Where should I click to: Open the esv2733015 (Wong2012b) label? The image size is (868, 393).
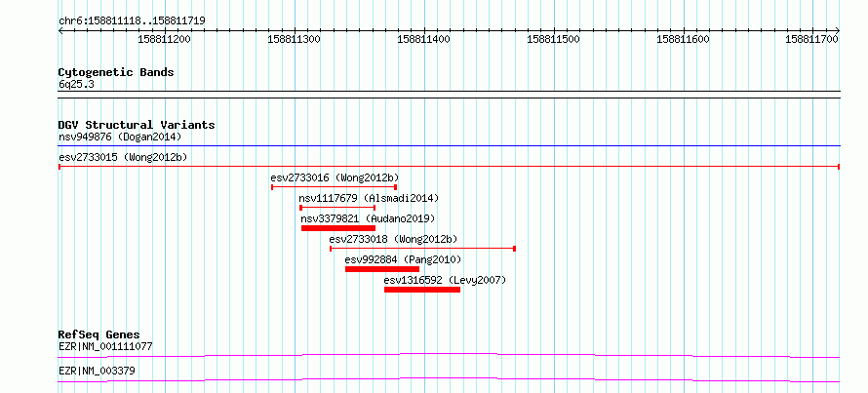(123, 157)
